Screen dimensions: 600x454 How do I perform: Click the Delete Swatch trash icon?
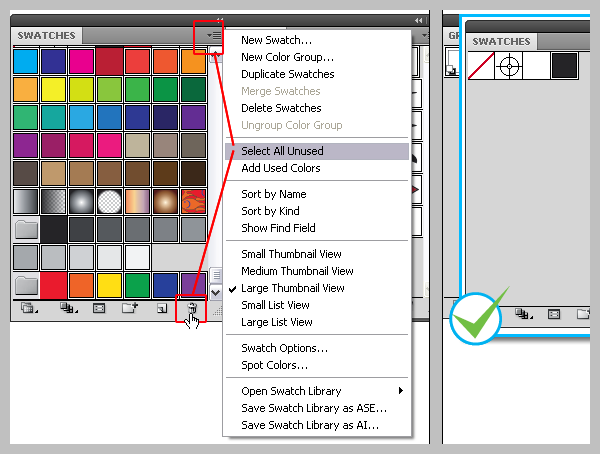point(192,308)
